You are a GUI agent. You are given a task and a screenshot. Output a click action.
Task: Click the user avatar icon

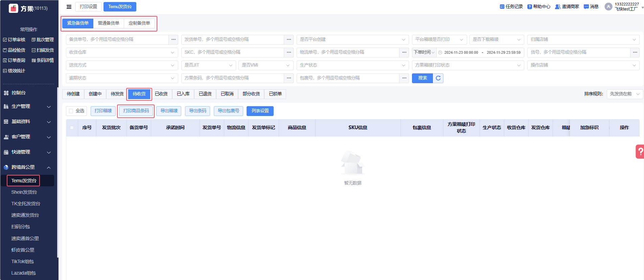tap(608, 7)
